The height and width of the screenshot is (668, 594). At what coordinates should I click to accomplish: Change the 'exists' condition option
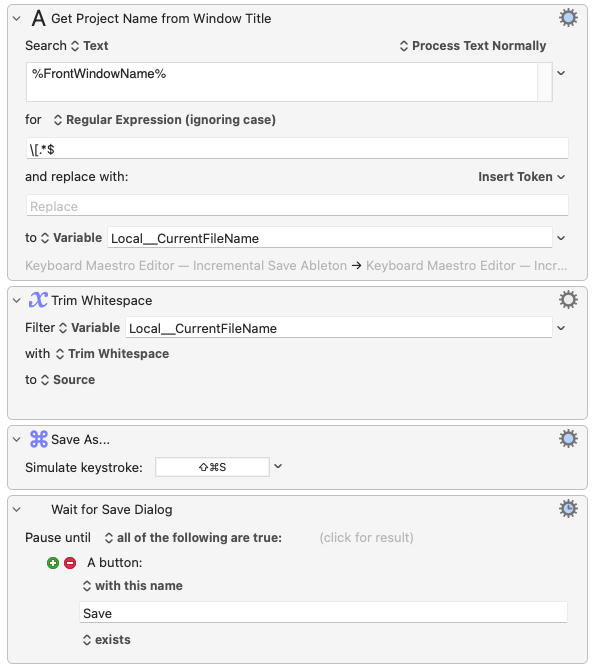[107, 640]
